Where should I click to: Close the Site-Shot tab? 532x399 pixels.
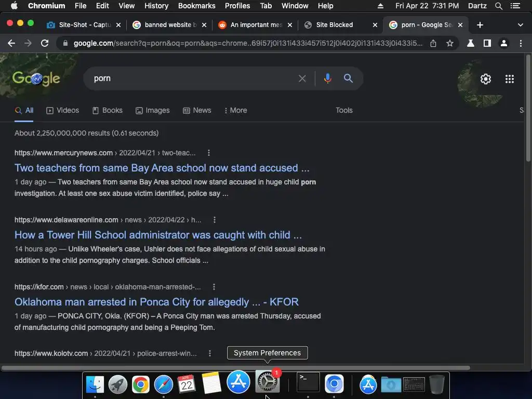pyautogui.click(x=118, y=25)
